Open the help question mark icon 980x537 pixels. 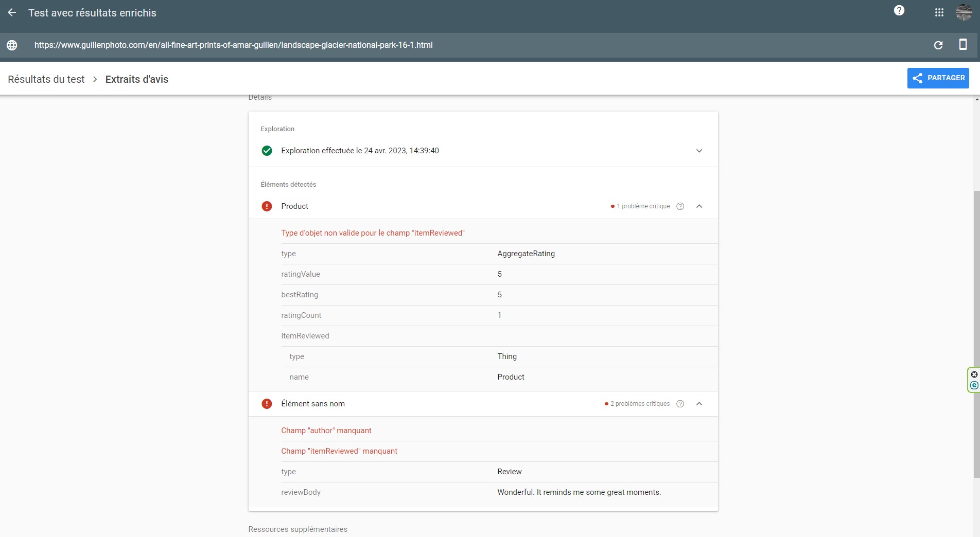pyautogui.click(x=899, y=11)
